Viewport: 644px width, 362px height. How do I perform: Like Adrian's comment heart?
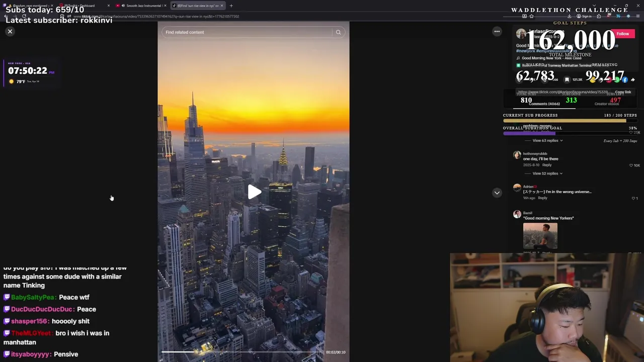point(634,198)
